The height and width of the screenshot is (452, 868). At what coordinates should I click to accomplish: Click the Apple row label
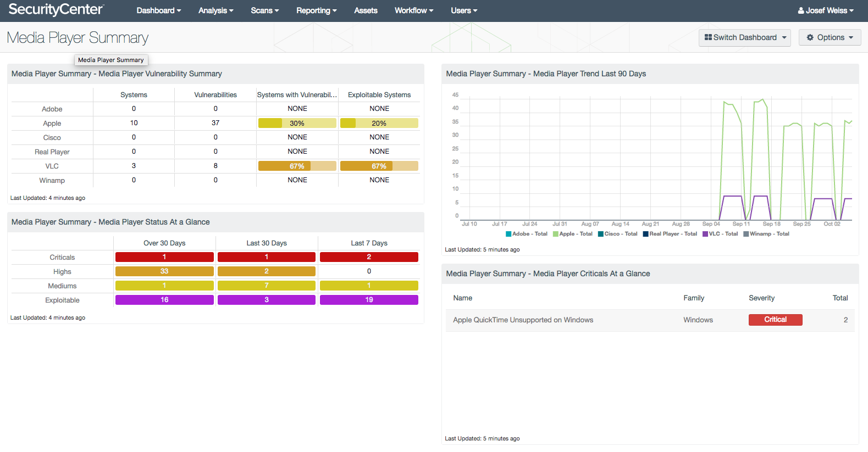coord(52,124)
